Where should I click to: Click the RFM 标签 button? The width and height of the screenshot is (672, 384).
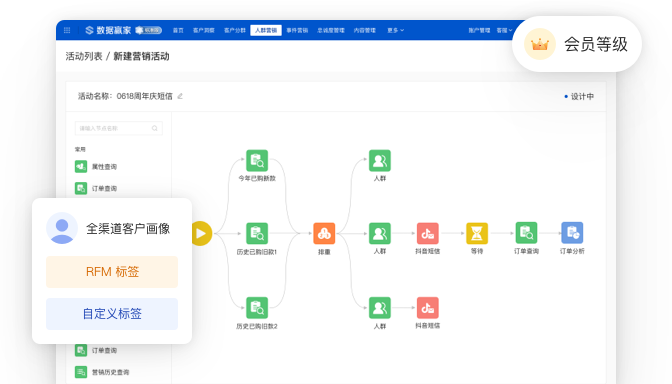pyautogui.click(x=112, y=272)
